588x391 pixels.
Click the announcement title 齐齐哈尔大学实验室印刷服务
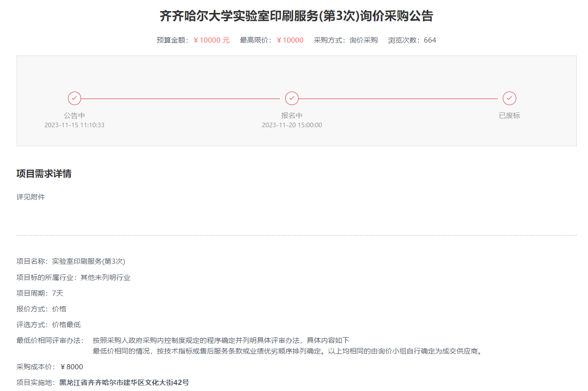click(296, 16)
